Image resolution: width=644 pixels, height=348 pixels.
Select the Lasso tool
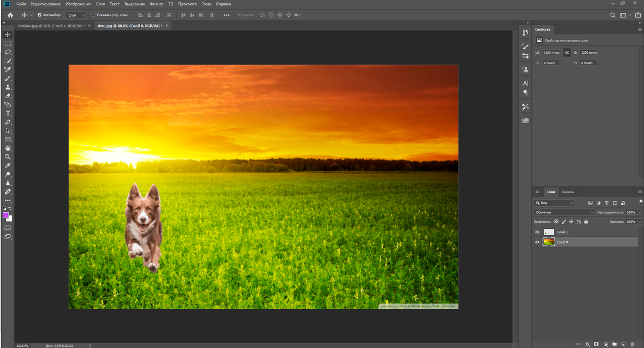point(8,52)
